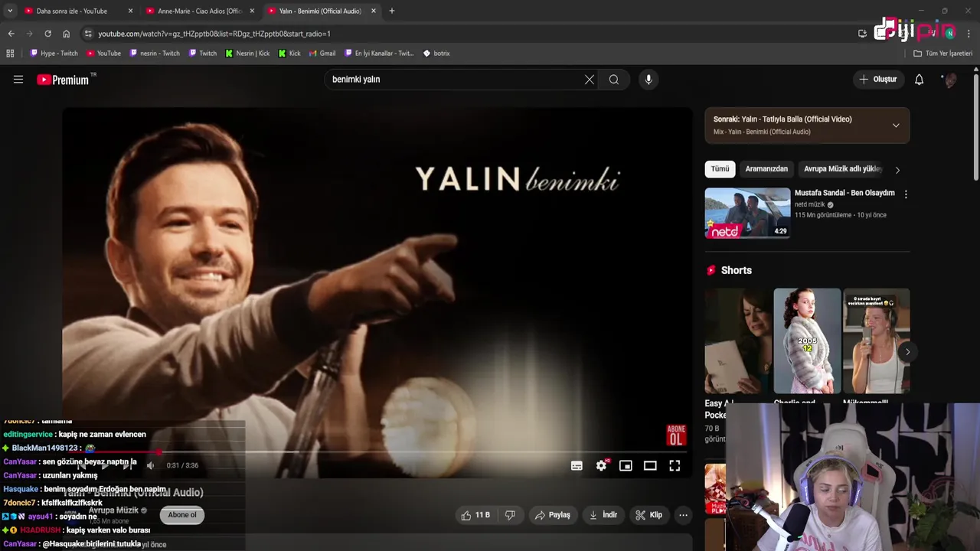This screenshot has width=980, height=551.
Task: Mute the video volume speaker
Action: coord(151,465)
